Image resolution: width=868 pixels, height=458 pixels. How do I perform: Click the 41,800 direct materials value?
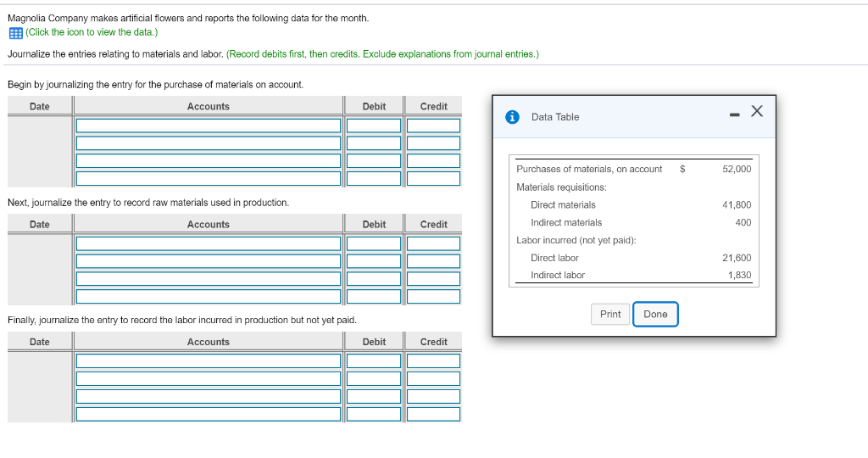(x=737, y=205)
